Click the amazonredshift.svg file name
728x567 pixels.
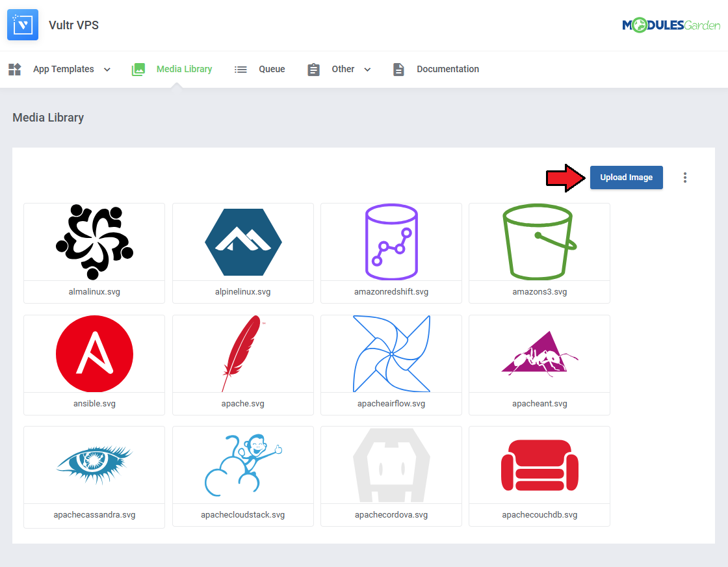tap(391, 292)
